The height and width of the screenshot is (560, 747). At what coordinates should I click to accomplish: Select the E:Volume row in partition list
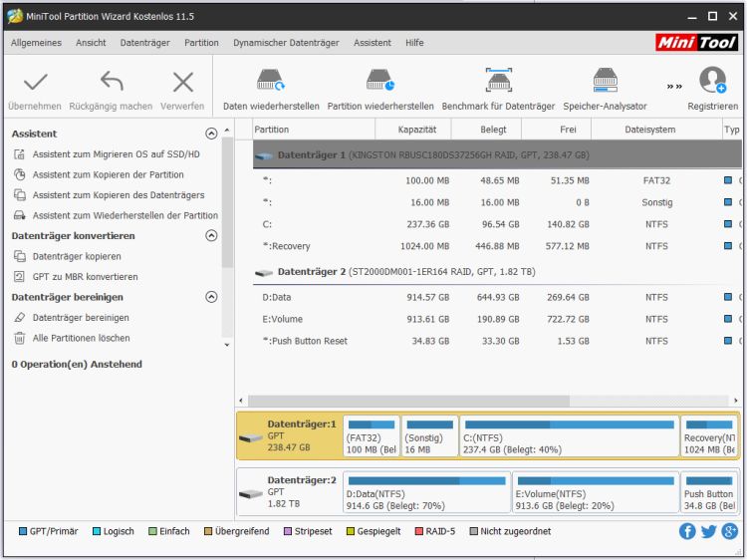(497, 319)
